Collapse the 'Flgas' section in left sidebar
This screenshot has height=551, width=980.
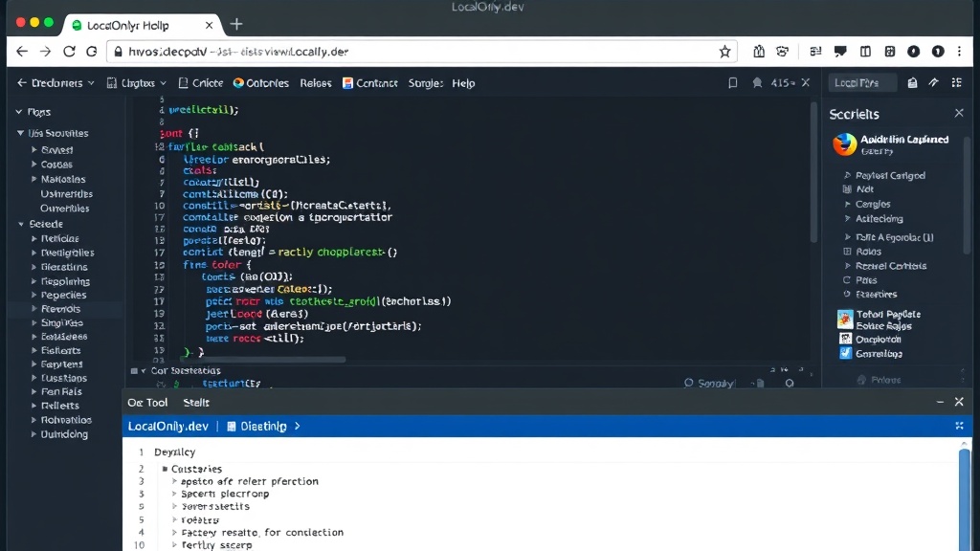(19, 112)
